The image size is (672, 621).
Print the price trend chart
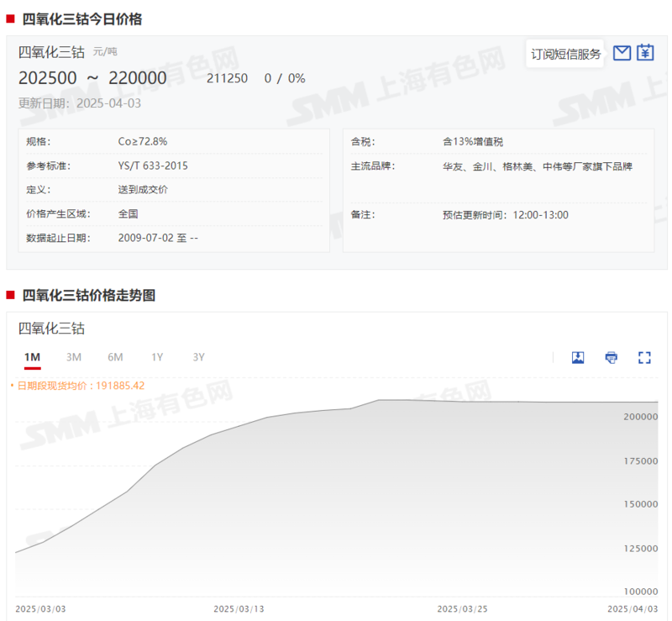point(612,358)
